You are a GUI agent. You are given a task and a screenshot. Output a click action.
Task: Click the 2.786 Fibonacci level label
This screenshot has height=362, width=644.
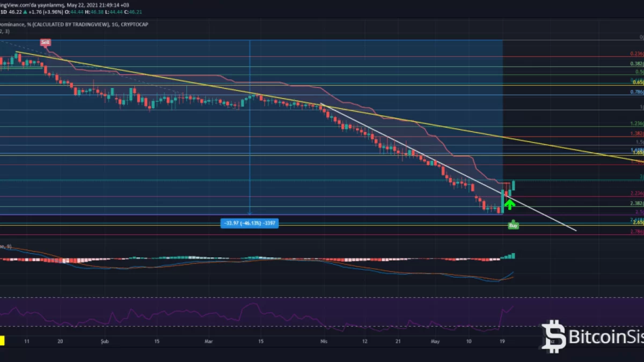point(636,232)
